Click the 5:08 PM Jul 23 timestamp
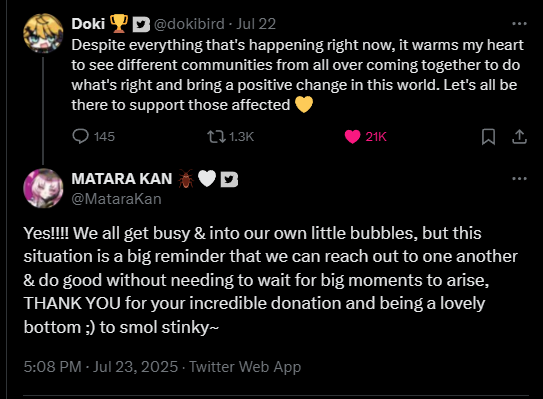 tap(101, 366)
